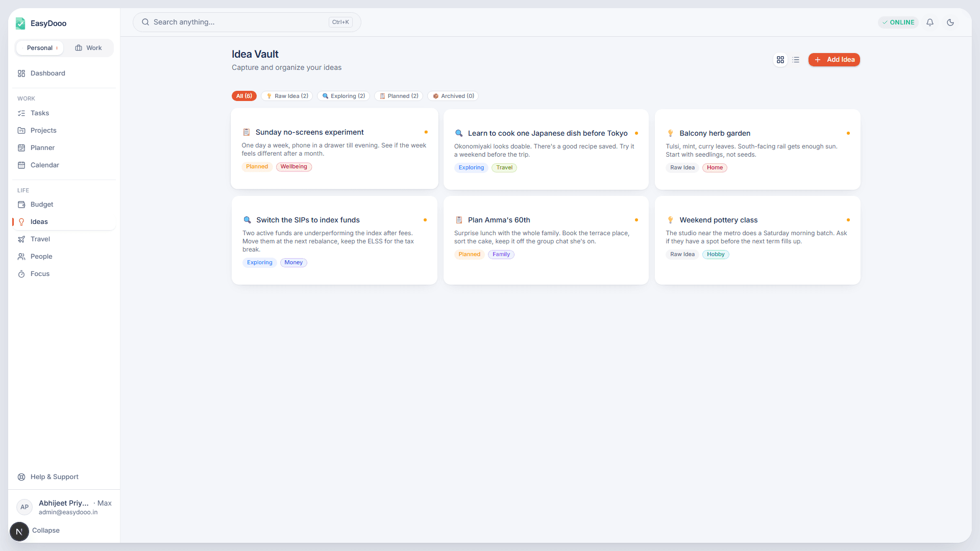Toggle dark mode moon icon
The width and height of the screenshot is (980, 551).
(950, 22)
